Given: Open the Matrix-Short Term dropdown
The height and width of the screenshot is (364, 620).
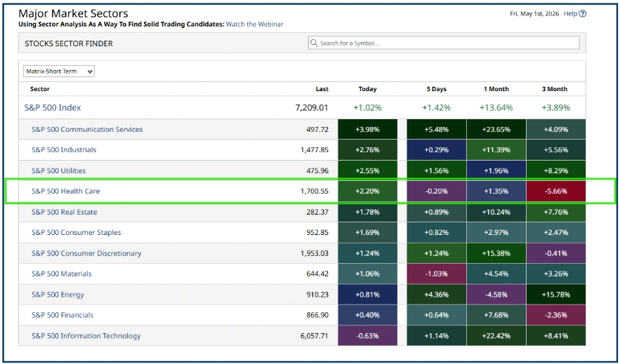Looking at the screenshot, I should point(59,72).
